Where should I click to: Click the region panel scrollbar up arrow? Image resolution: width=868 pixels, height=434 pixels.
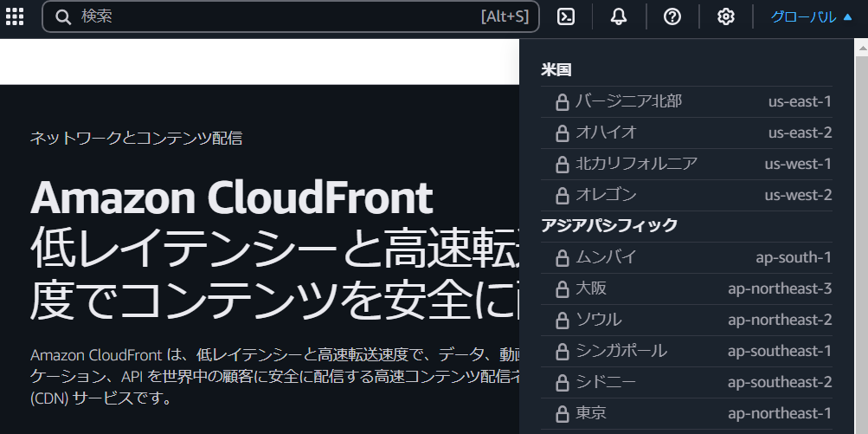pyautogui.click(x=862, y=49)
